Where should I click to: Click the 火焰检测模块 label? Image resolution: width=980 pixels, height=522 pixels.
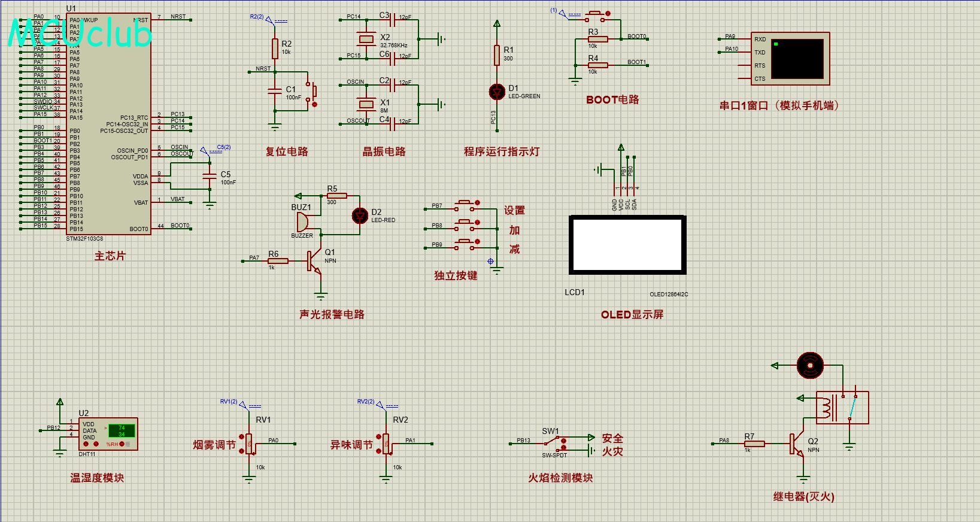pyautogui.click(x=560, y=478)
